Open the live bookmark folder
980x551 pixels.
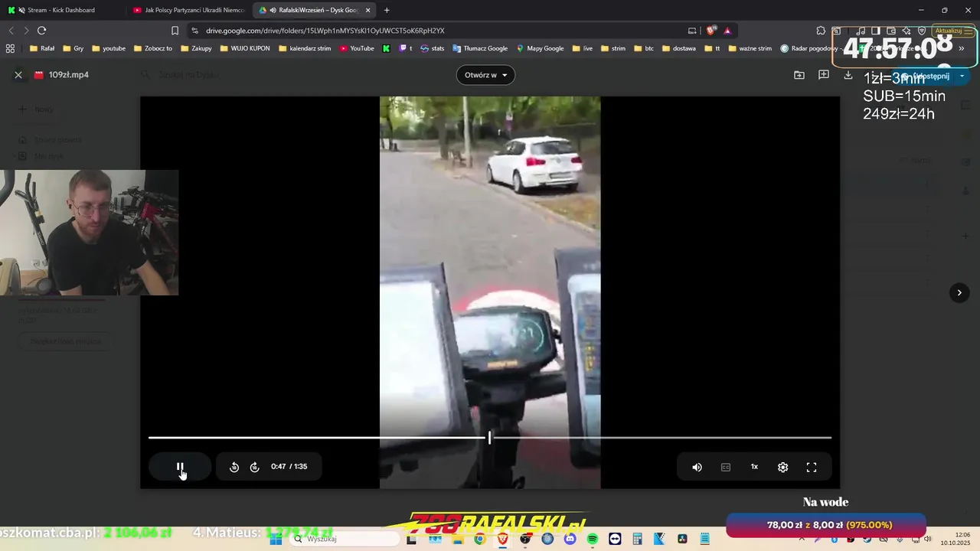[x=582, y=48]
